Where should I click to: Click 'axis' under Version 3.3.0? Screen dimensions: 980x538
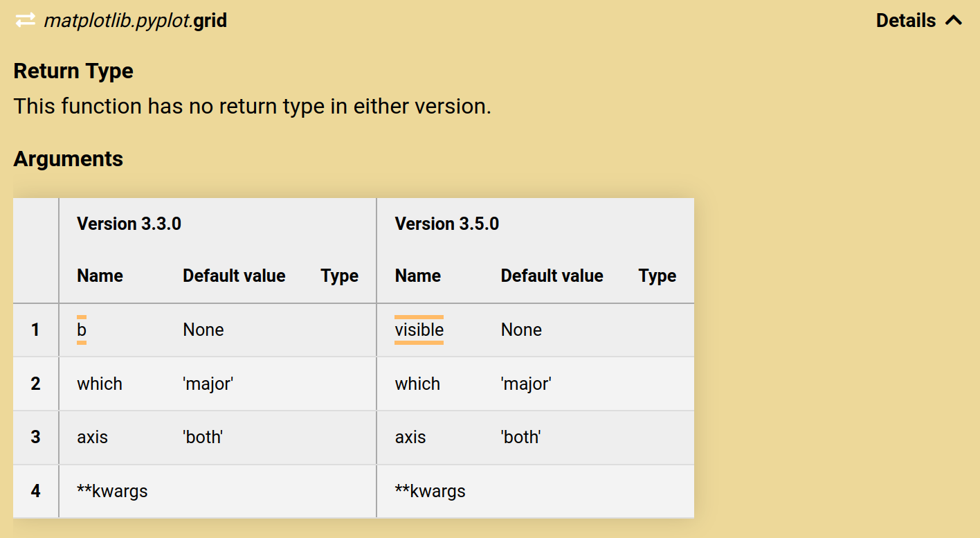(93, 438)
